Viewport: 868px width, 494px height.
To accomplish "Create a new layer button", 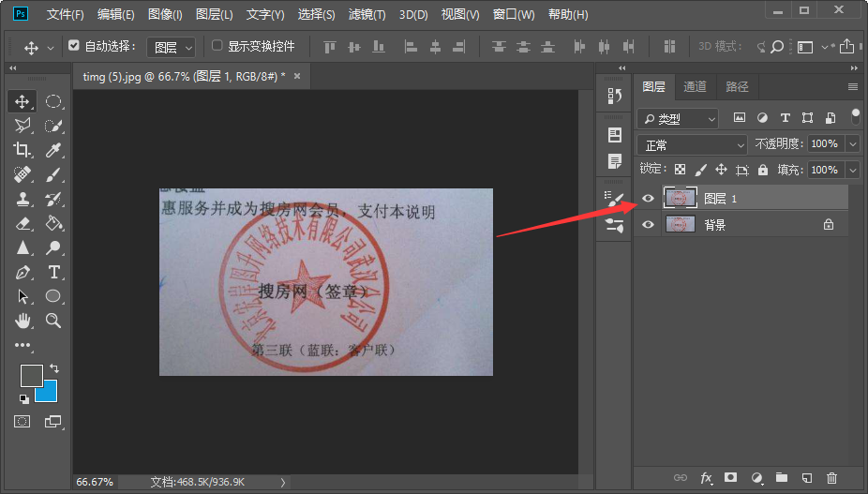I will [807, 477].
